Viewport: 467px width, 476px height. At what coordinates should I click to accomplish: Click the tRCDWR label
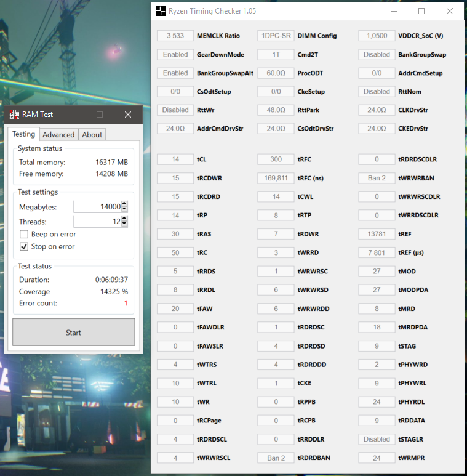pos(209,178)
